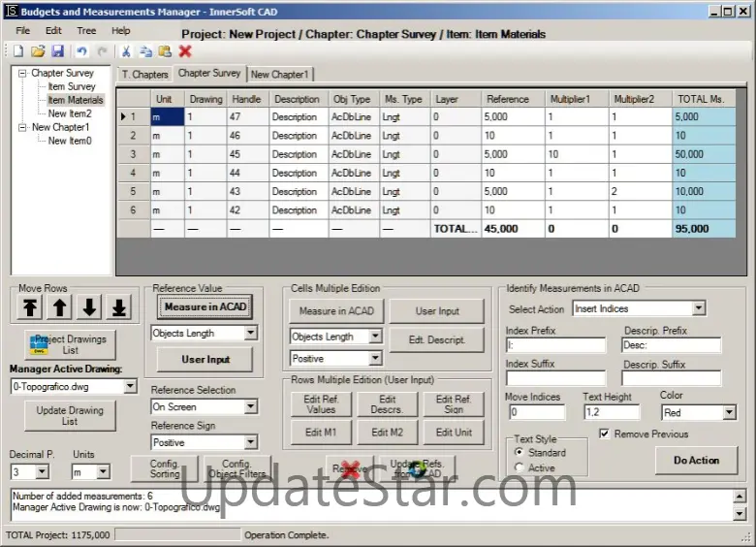The width and height of the screenshot is (756, 547).
Task: Collapse the New Chapter1 tree node
Action: coord(22,127)
